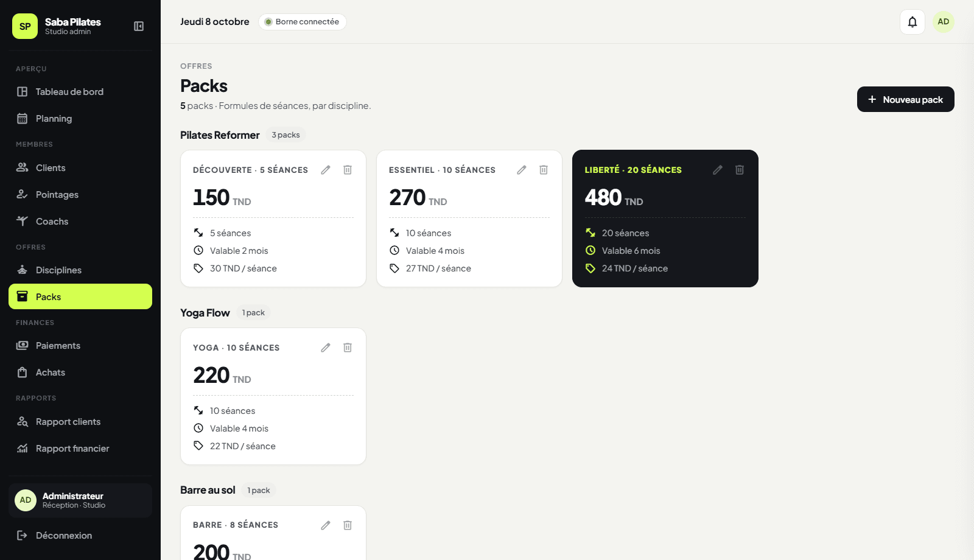
Task: Edit the Liberté 20 séances pack
Action: click(x=718, y=170)
